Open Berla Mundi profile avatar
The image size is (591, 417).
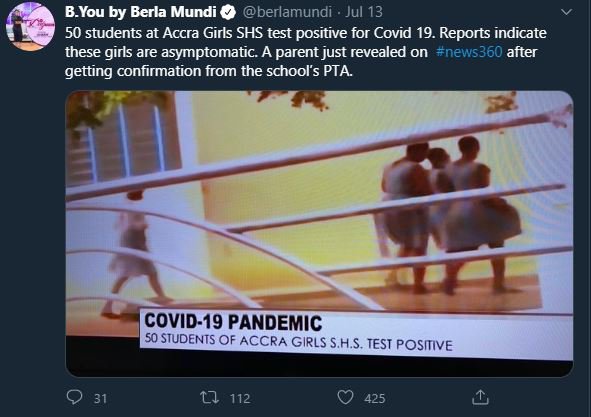pos(30,26)
